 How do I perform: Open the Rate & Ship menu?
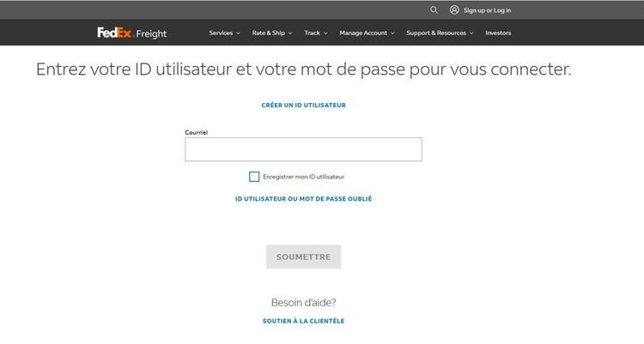click(x=268, y=33)
